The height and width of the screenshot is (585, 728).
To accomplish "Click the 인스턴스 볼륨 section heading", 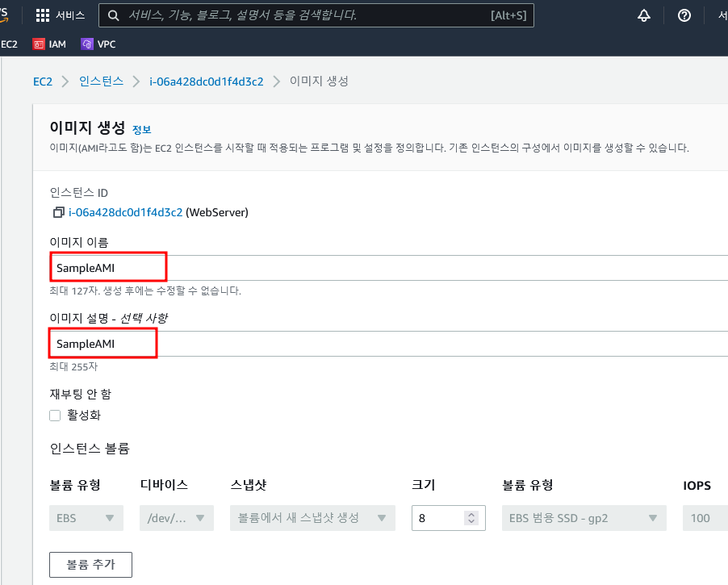I will coord(90,449).
